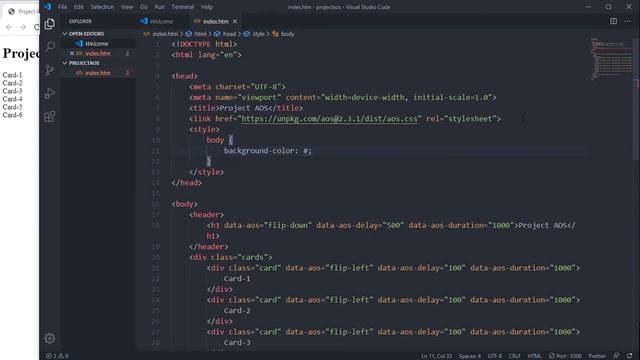Select index.htm under PROJECTAOS folder

point(98,73)
